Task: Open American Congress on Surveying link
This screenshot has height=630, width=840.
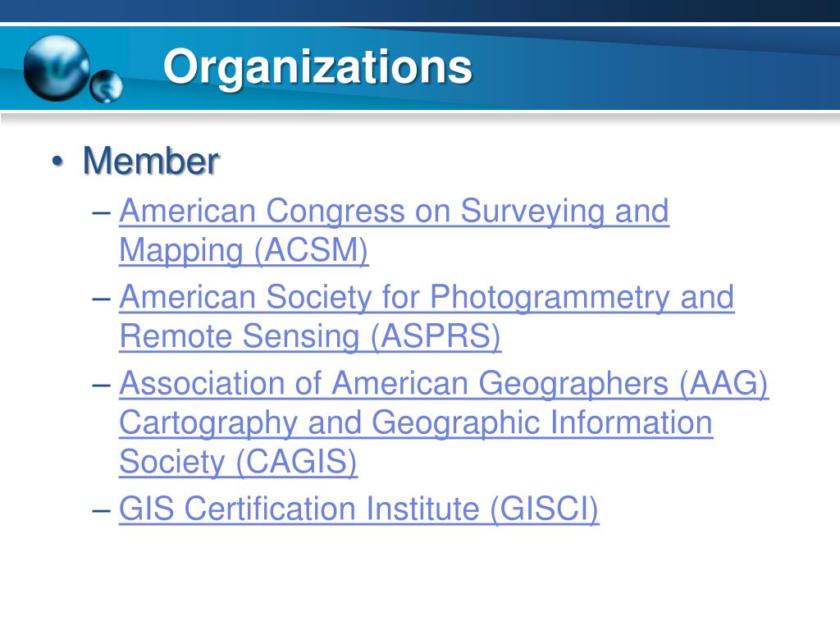Action: tap(395, 211)
